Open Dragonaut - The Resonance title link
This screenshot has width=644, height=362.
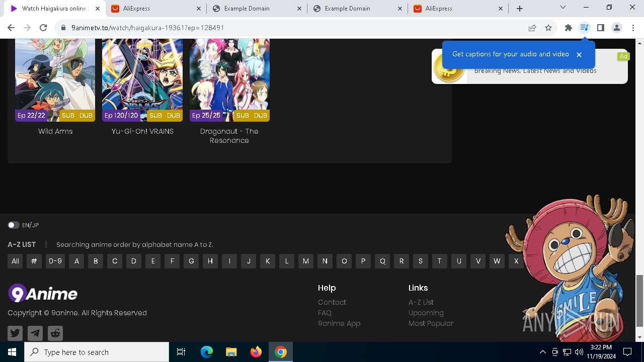229,136
